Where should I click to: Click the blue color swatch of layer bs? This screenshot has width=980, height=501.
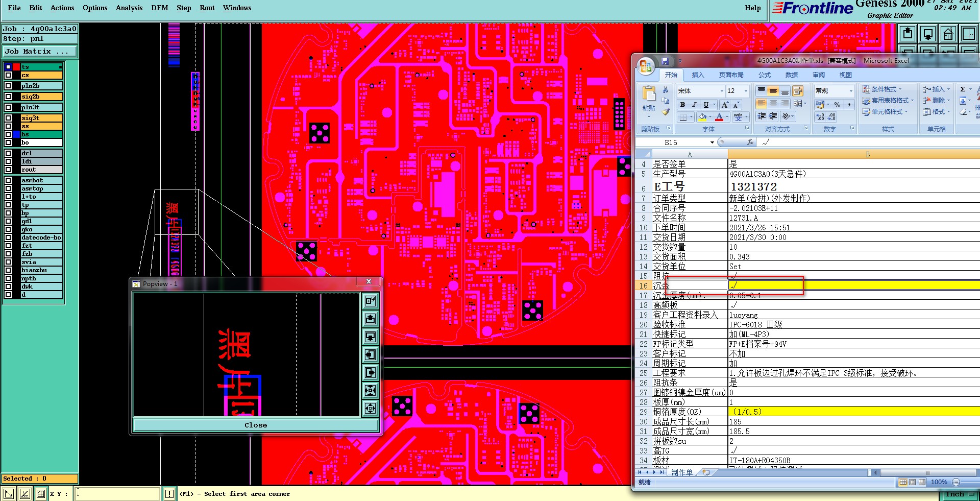coord(16,134)
